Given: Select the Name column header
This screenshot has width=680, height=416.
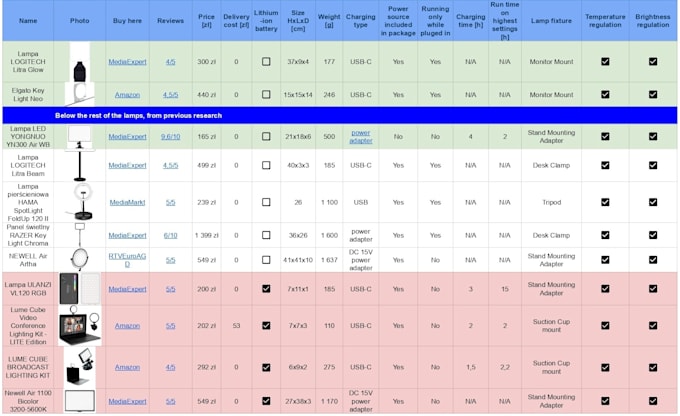Looking at the screenshot, I should click(28, 21).
